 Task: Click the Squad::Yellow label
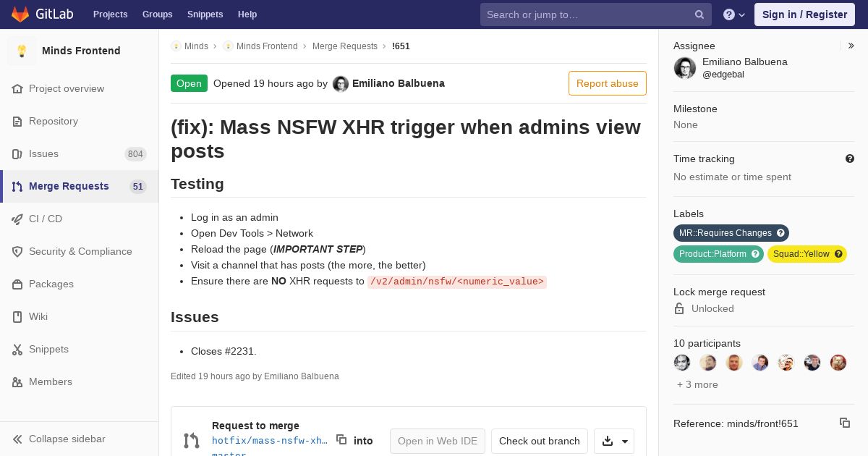[x=807, y=254]
